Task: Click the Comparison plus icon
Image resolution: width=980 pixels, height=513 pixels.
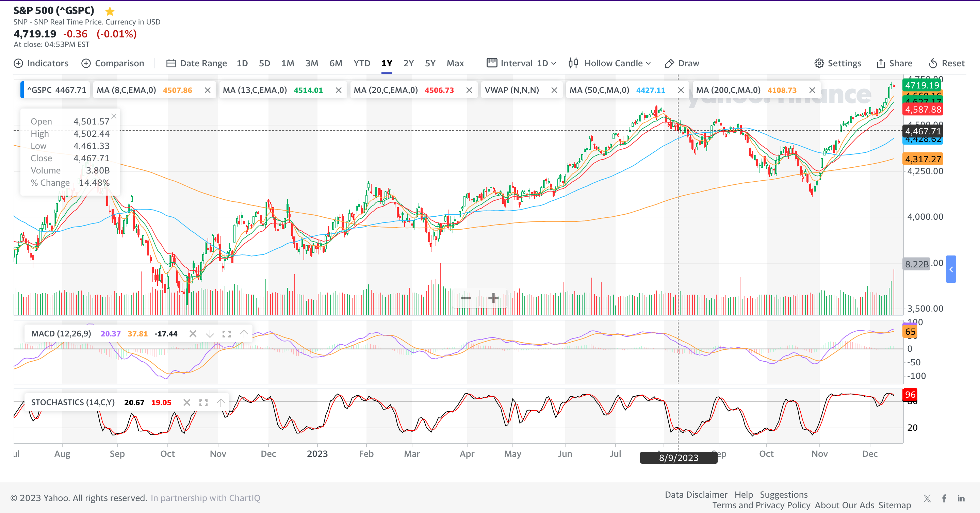Action: pyautogui.click(x=86, y=63)
